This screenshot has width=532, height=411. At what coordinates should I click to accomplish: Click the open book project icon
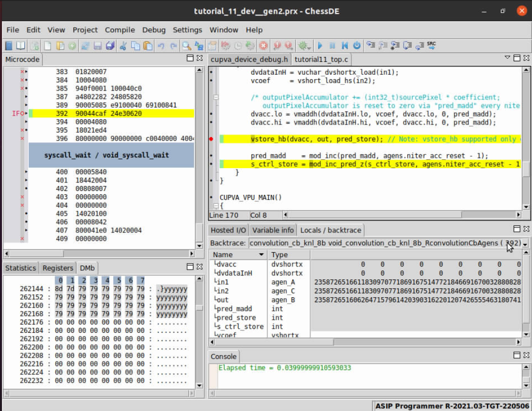(x=21, y=46)
